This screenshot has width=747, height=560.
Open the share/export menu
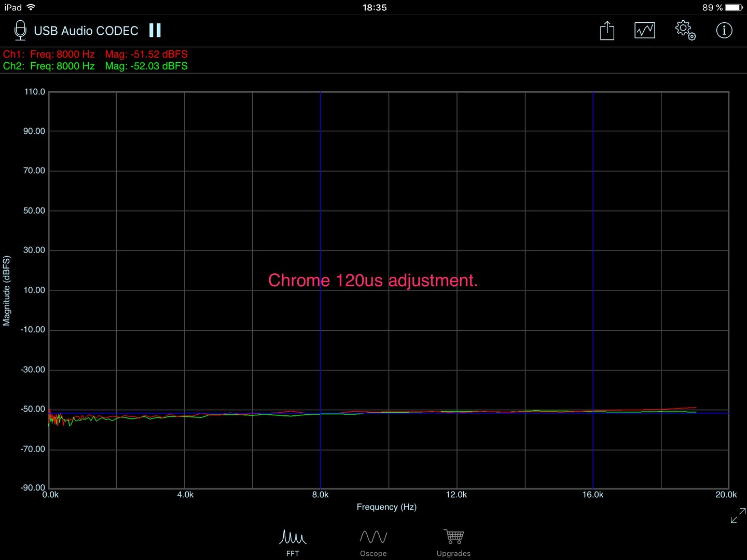(x=607, y=31)
